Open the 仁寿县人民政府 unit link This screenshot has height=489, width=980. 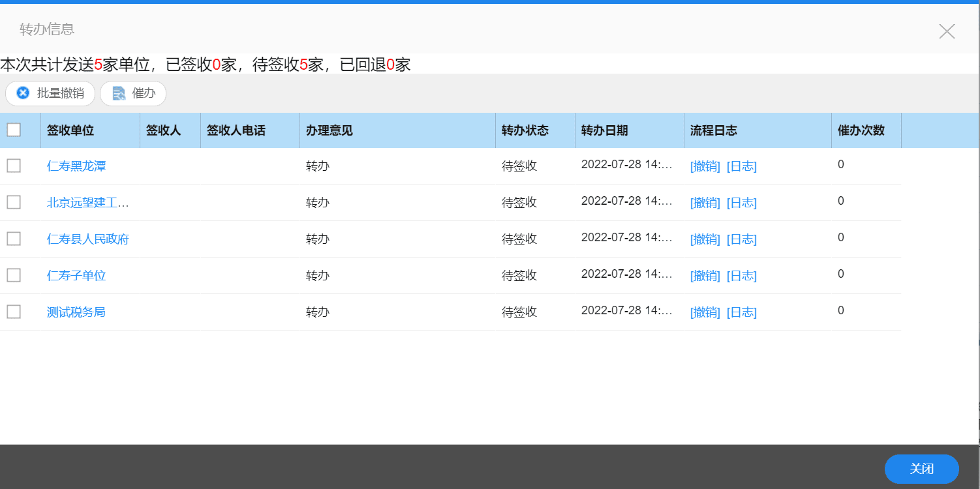coord(88,239)
